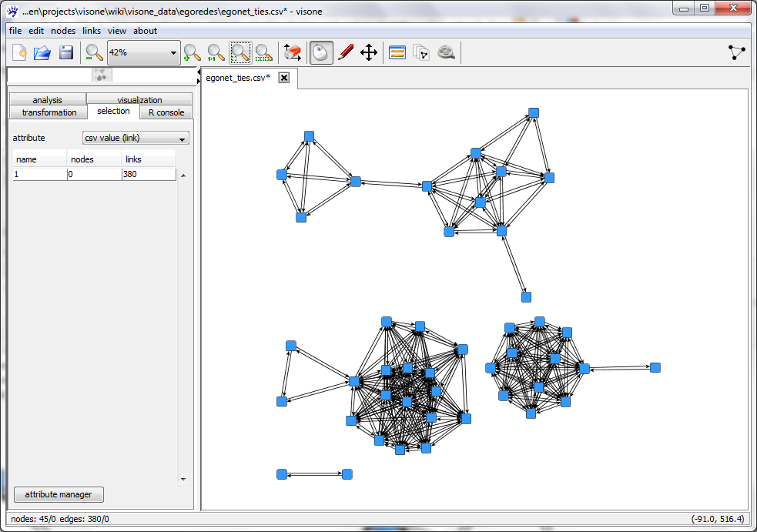757x532 pixels.
Task: Toggle the mouse selection mode button
Action: [x=321, y=52]
